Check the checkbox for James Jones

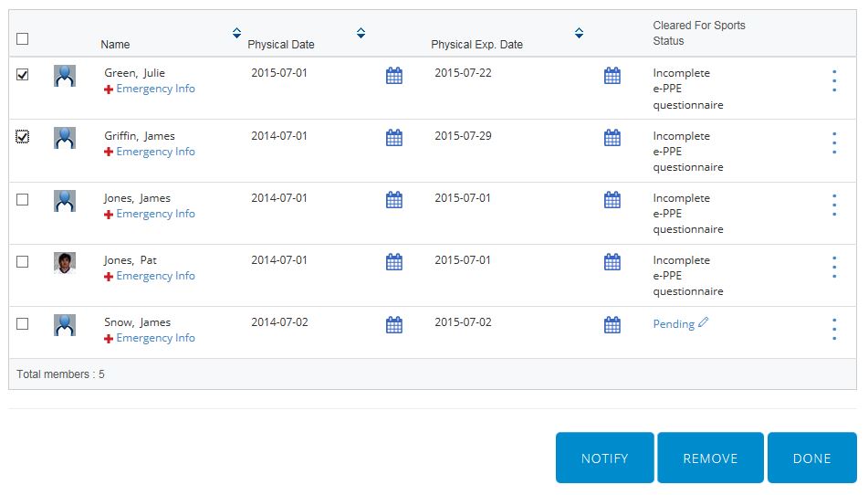tap(22, 199)
